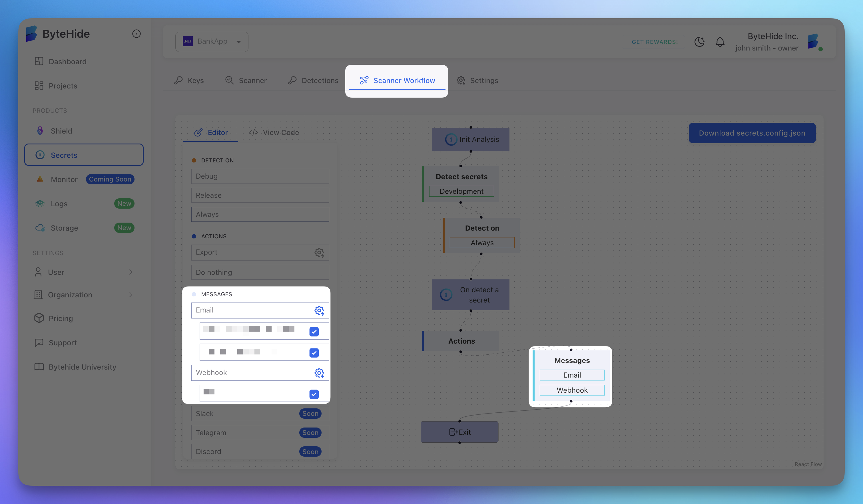
Task: Open the Shield product
Action: tap(61, 131)
